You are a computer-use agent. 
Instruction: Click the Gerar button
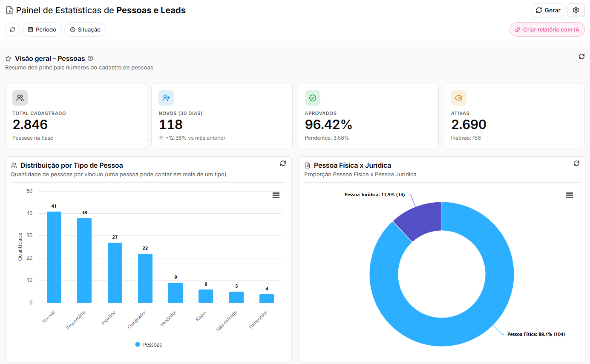click(x=548, y=10)
